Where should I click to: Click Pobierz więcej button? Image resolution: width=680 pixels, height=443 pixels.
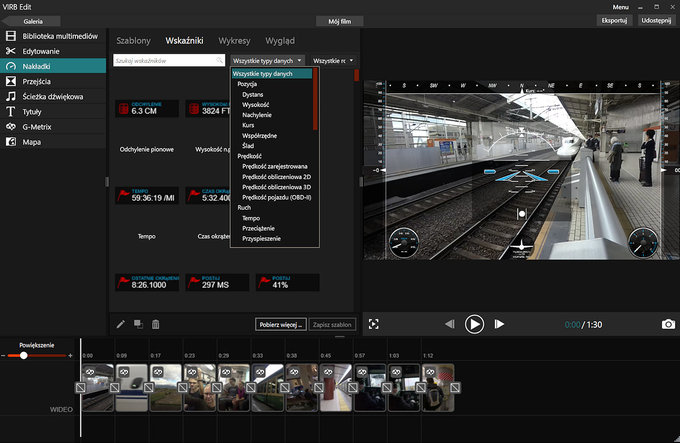pyautogui.click(x=281, y=324)
